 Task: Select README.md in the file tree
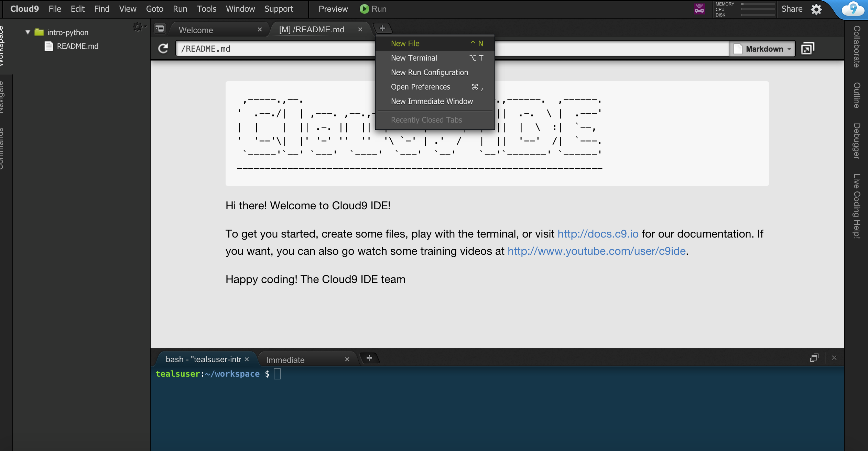pyautogui.click(x=77, y=46)
